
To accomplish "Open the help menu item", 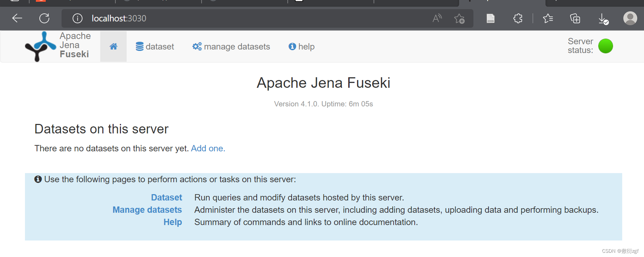I will click(x=301, y=46).
